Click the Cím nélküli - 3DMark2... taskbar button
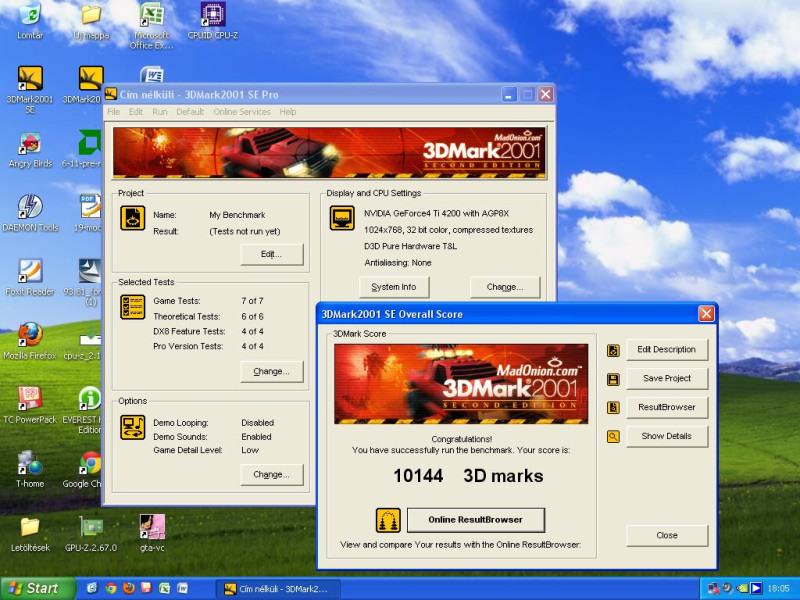This screenshot has height=600, width=800. 277,589
